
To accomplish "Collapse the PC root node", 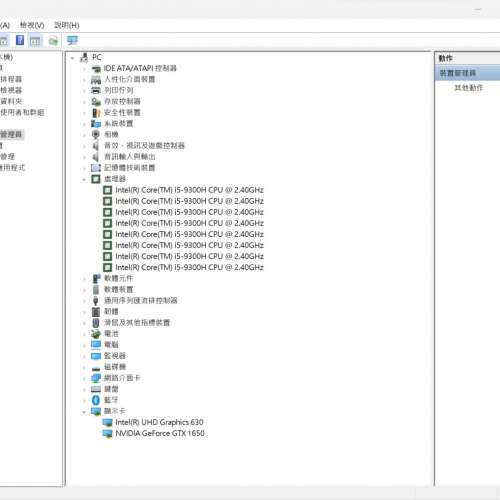I will (73, 58).
